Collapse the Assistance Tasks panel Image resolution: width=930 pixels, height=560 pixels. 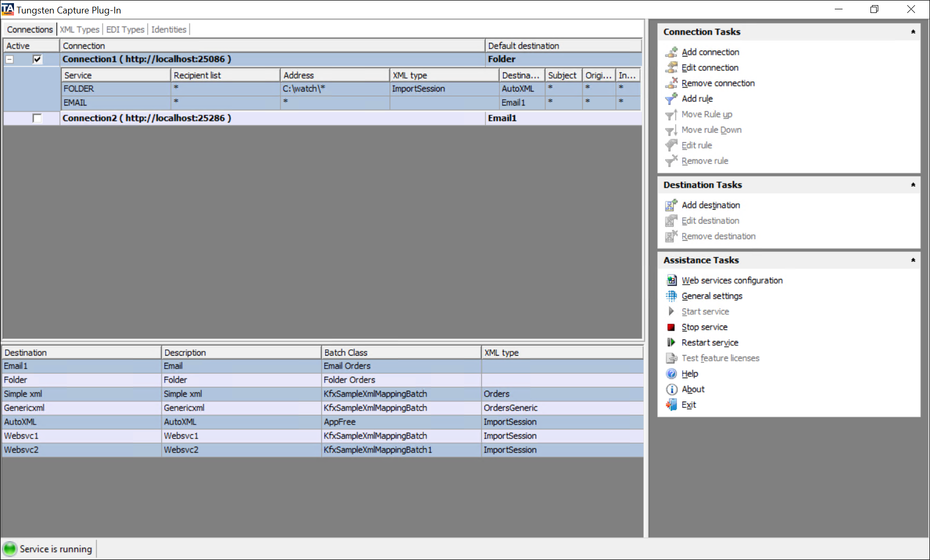coord(913,260)
